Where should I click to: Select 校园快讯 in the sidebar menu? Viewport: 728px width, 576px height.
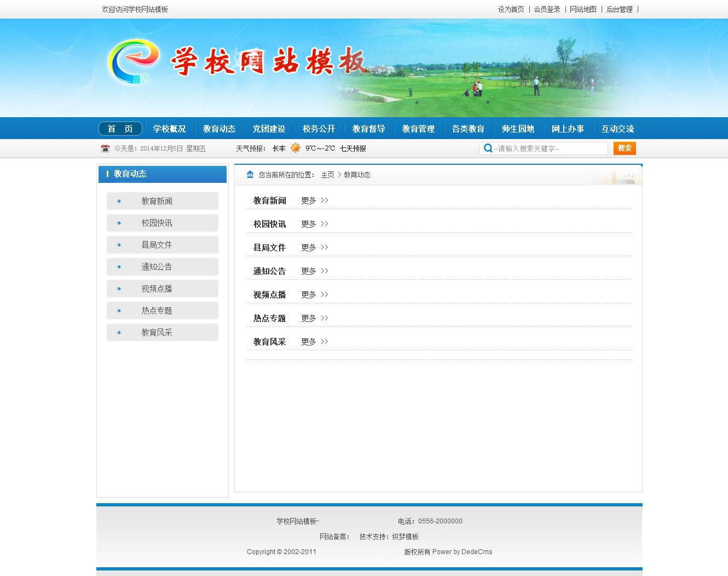[163, 223]
